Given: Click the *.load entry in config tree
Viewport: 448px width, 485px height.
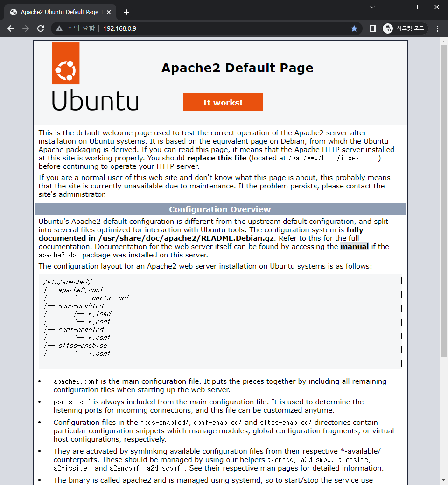Looking at the screenshot, I should (x=100, y=314).
